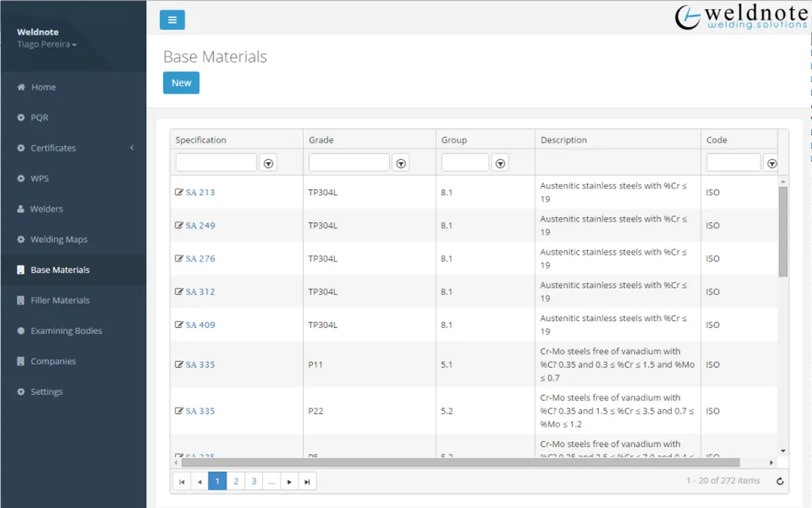This screenshot has width=812, height=508.
Task: Click the Certificates gear icon
Action: click(21, 148)
